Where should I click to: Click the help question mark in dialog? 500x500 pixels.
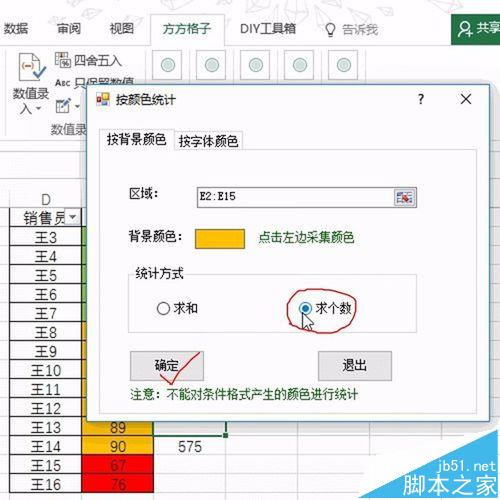pos(421,99)
